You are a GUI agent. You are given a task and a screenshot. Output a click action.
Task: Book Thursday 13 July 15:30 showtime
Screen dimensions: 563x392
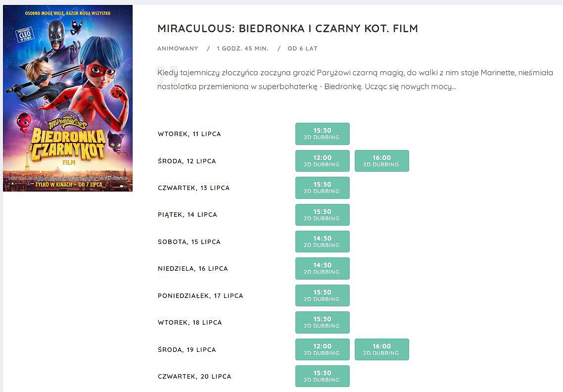coord(322,188)
